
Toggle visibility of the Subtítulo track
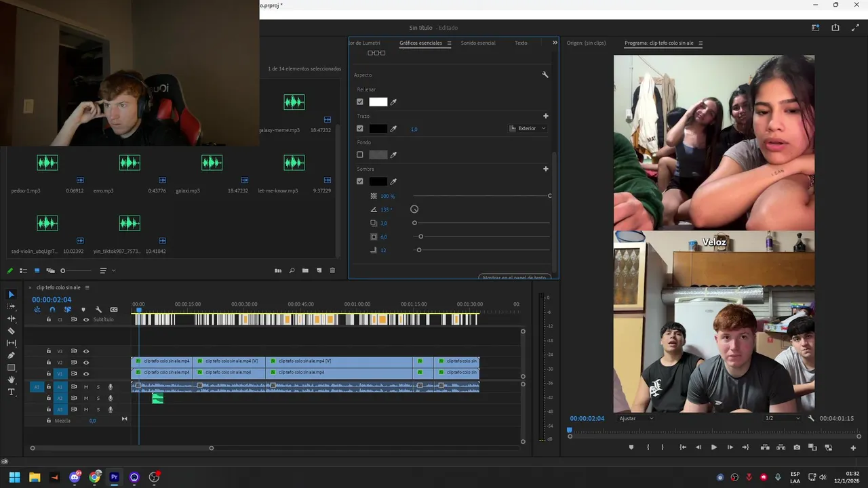[86, 319]
